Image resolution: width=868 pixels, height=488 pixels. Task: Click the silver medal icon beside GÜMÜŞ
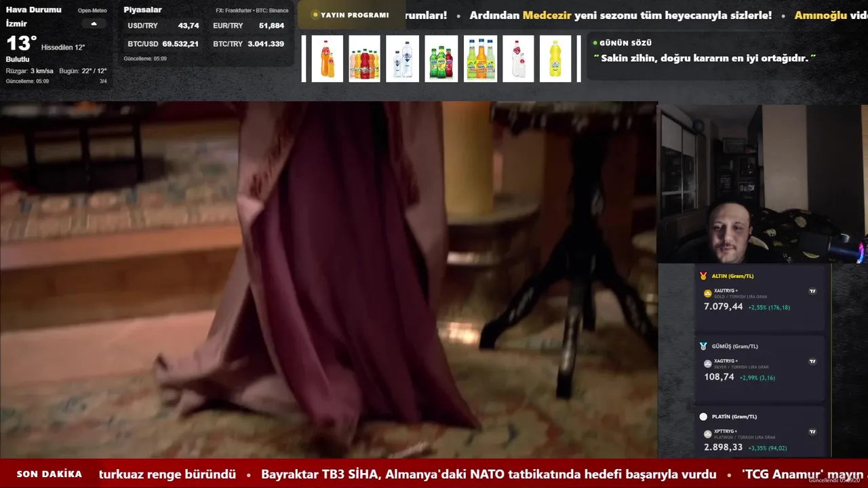703,346
